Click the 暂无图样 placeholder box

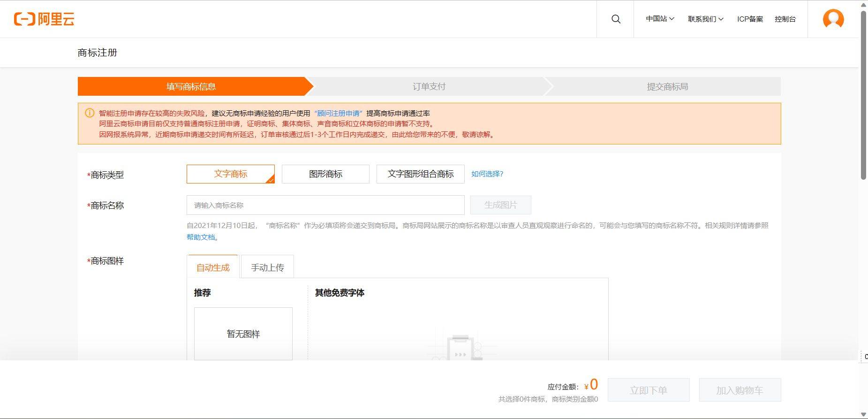(x=243, y=334)
